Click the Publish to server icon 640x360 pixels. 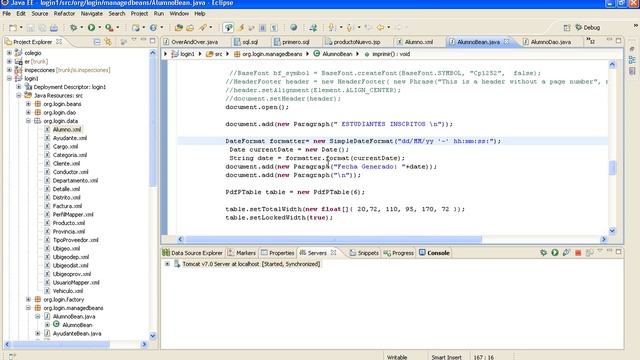point(589,253)
